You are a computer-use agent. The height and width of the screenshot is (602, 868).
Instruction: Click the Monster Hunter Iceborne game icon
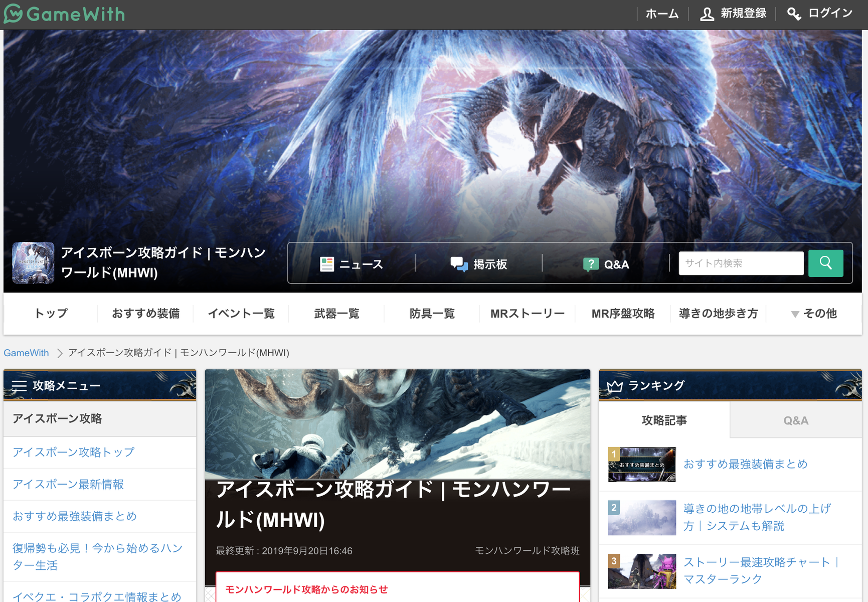pos(33,263)
